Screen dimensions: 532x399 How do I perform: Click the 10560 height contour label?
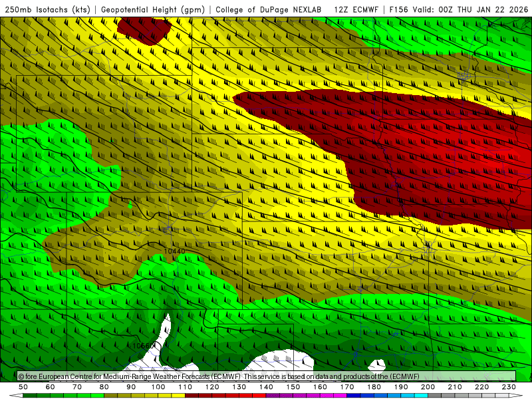(143, 345)
